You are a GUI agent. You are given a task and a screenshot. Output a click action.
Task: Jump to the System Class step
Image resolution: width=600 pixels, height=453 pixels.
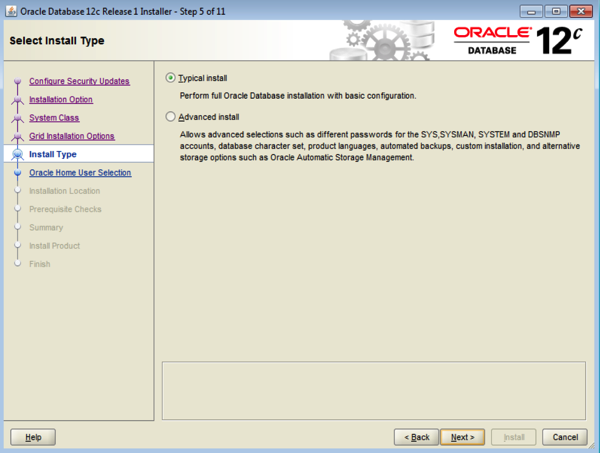pyautogui.click(x=54, y=118)
